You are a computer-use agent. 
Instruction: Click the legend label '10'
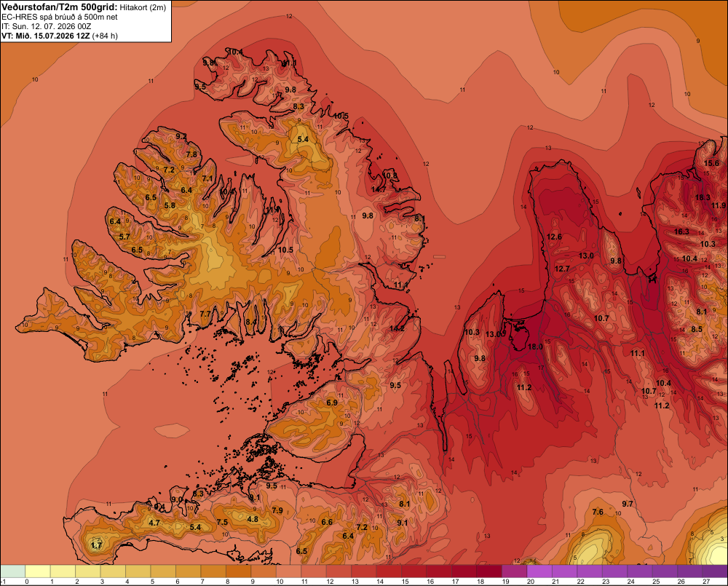(x=280, y=582)
